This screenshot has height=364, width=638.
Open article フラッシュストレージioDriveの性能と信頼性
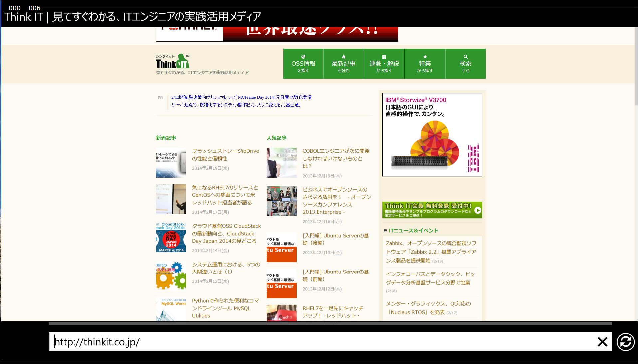tap(225, 155)
